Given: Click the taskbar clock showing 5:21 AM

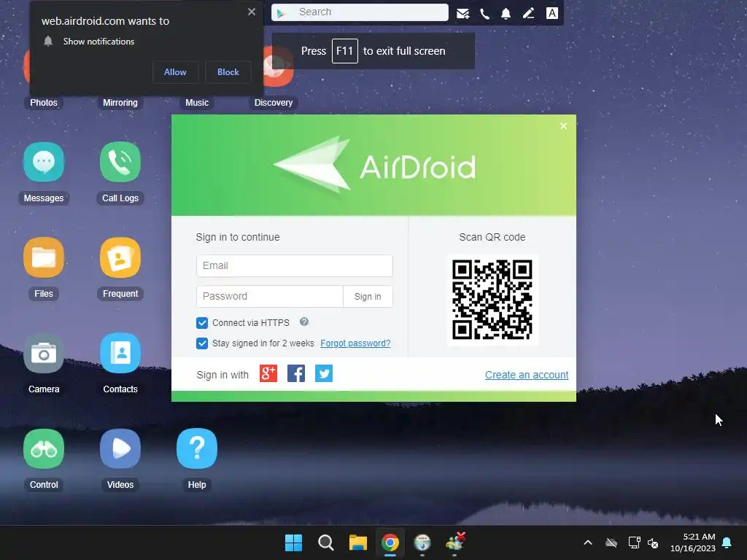Looking at the screenshot, I should tap(693, 542).
